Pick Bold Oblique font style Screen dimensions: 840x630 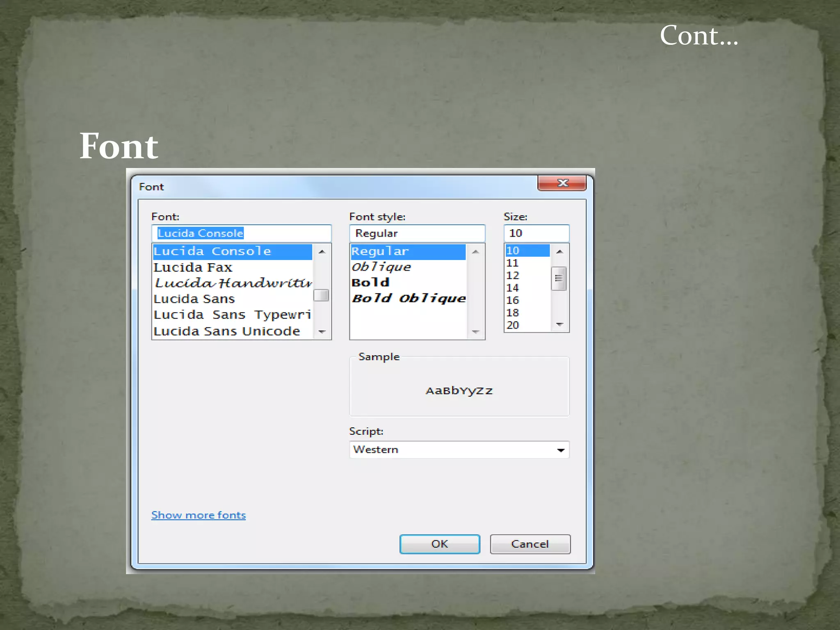click(x=409, y=298)
